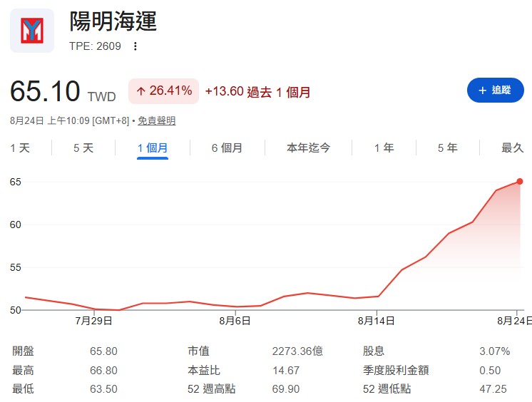The image size is (532, 402).
Task: Switch to the 5 天 range tab
Action: click(83, 148)
